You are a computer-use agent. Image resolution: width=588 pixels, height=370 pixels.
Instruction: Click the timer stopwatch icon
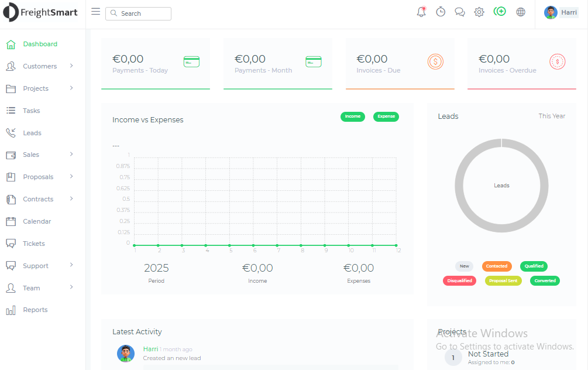(x=441, y=12)
